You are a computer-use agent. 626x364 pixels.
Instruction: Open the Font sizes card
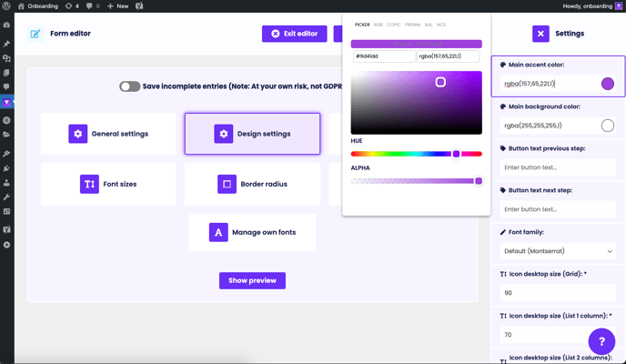point(108,184)
